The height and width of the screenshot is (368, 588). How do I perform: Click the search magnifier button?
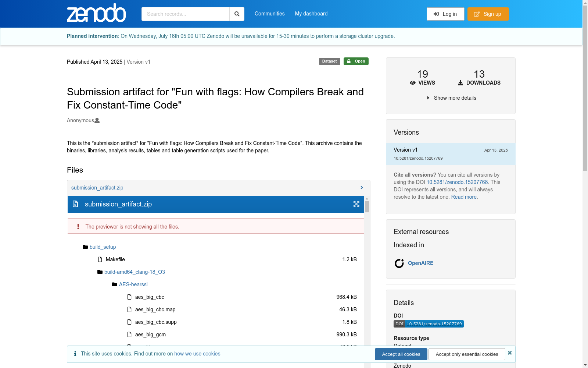coord(237,14)
